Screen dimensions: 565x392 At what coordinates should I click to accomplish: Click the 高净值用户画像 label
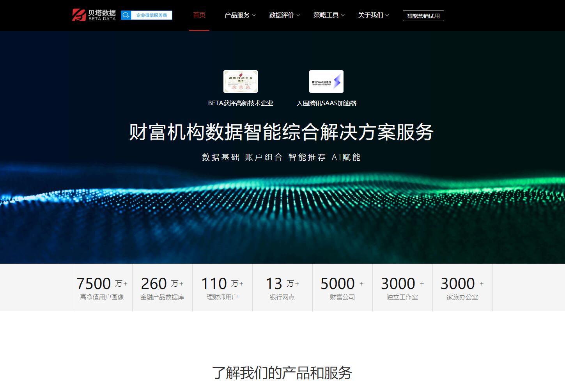tap(102, 297)
